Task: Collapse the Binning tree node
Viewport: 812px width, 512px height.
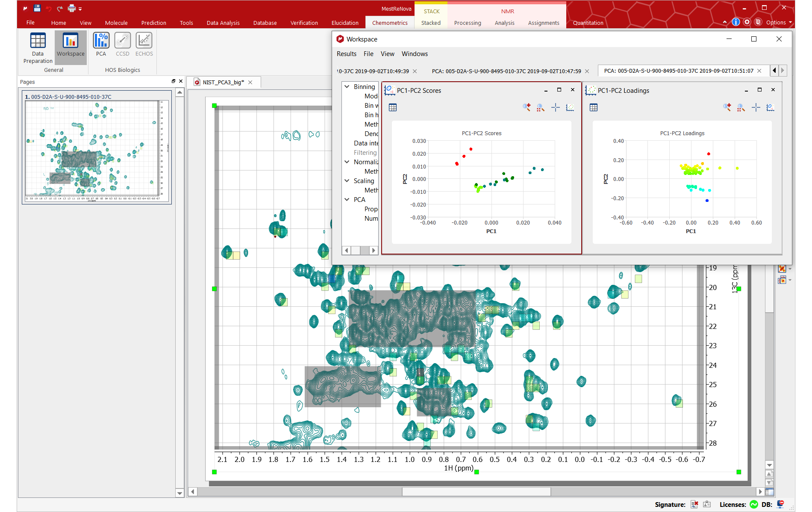Action: point(347,87)
